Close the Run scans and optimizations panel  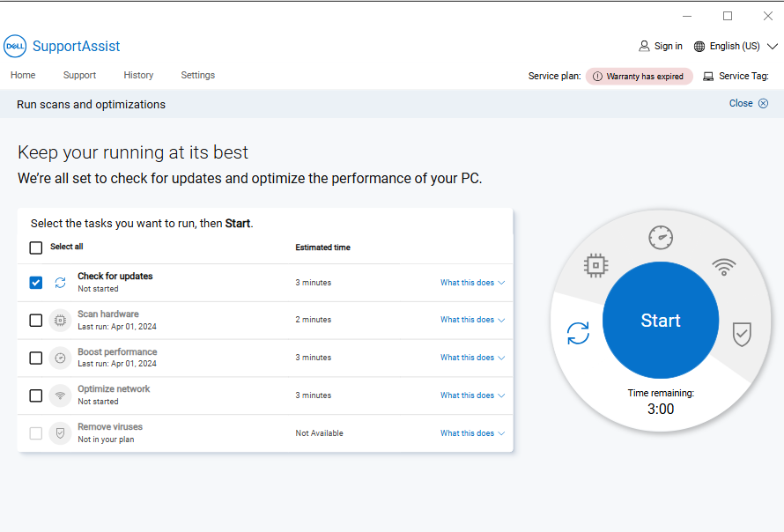pos(748,103)
